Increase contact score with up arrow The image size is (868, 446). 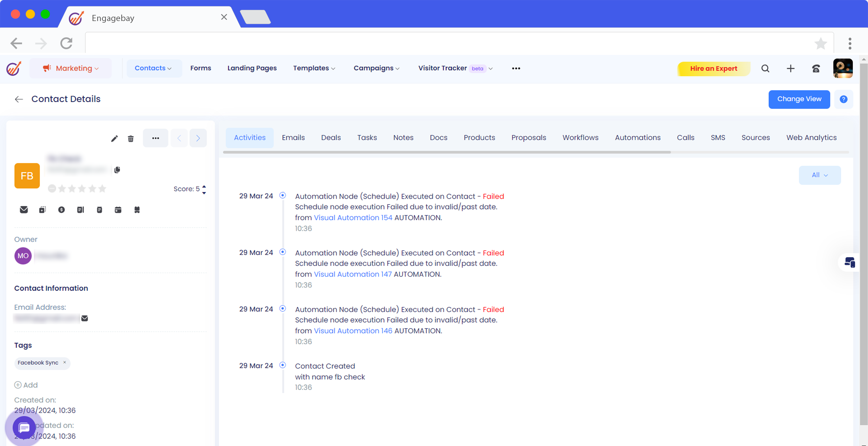(x=204, y=186)
